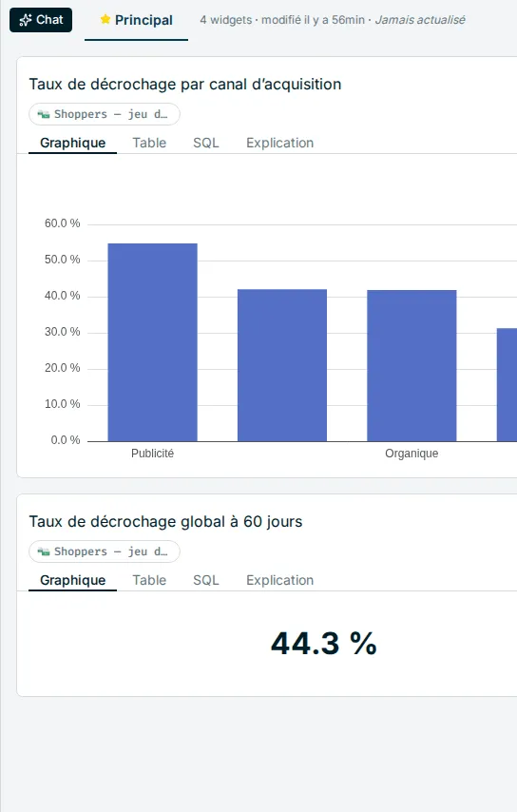
Task: Click the '0.0 %' y-axis label
Action: (66, 440)
